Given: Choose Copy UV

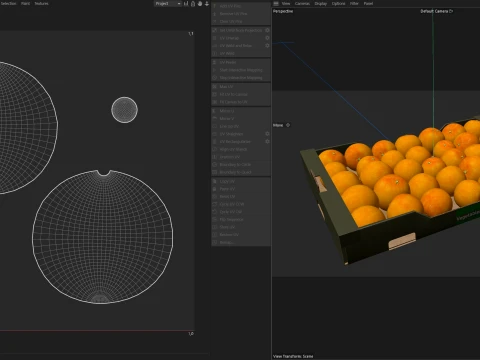Looking at the screenshot, I should (241, 181).
